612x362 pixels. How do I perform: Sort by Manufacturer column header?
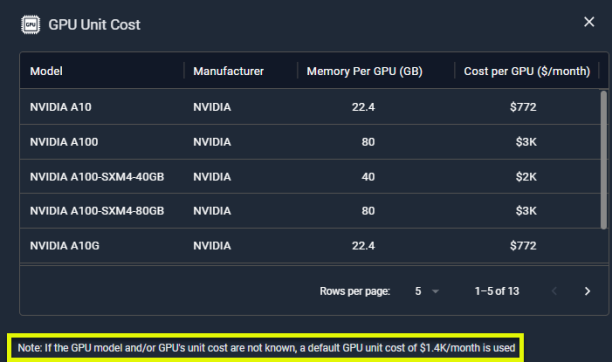(228, 71)
